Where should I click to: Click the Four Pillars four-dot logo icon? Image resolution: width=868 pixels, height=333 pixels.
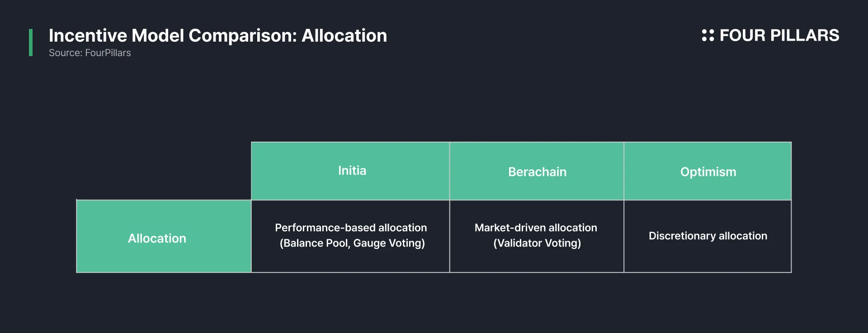pyautogui.click(x=708, y=35)
